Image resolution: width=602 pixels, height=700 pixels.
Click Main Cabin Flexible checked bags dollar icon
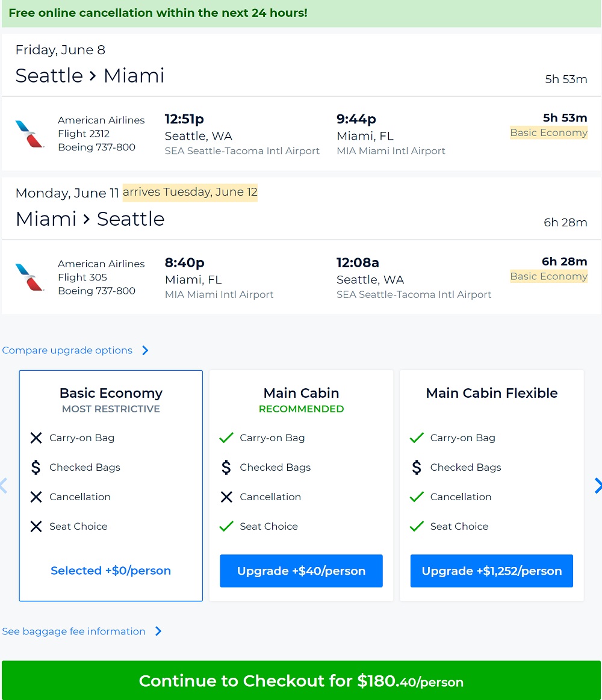(417, 467)
